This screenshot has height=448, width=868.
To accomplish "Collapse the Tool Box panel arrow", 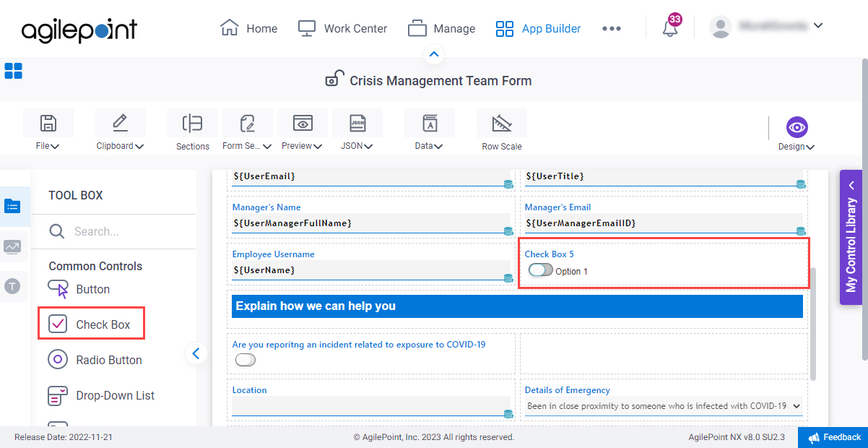I will (x=196, y=353).
